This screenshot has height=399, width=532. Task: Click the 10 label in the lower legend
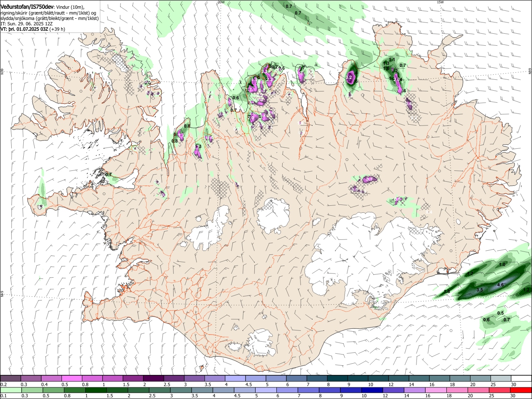[x=364, y=396]
